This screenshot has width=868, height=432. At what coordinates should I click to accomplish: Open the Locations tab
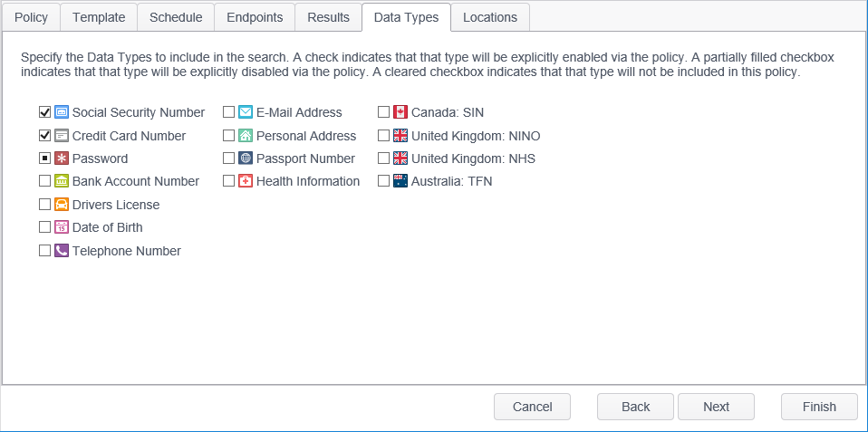[490, 17]
